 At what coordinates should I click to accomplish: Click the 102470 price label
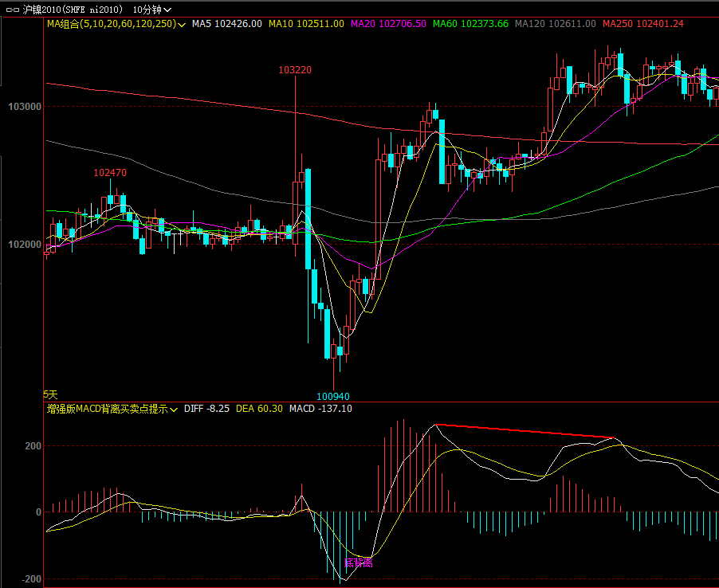(110, 173)
